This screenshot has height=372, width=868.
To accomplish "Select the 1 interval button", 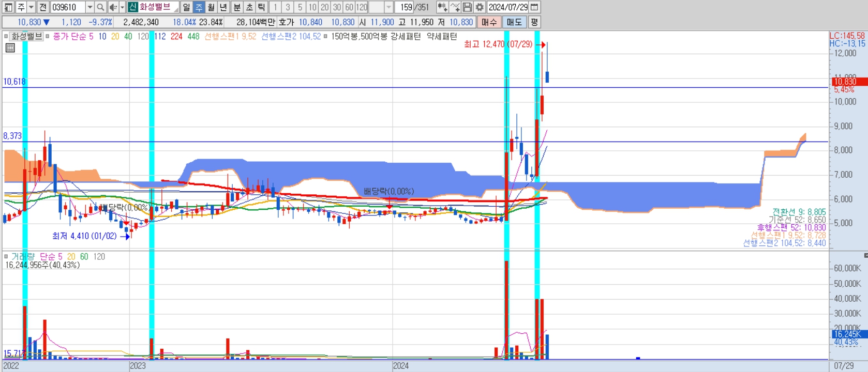I will (x=275, y=7).
